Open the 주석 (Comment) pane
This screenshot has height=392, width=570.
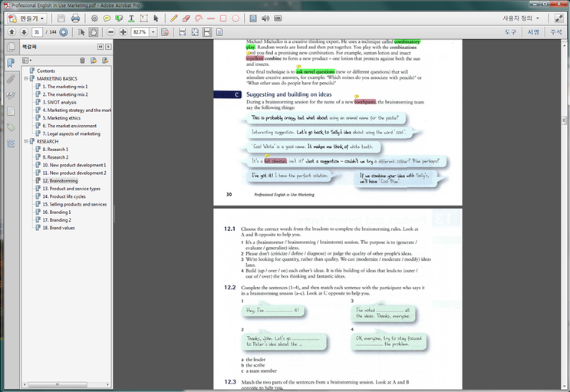[556, 32]
